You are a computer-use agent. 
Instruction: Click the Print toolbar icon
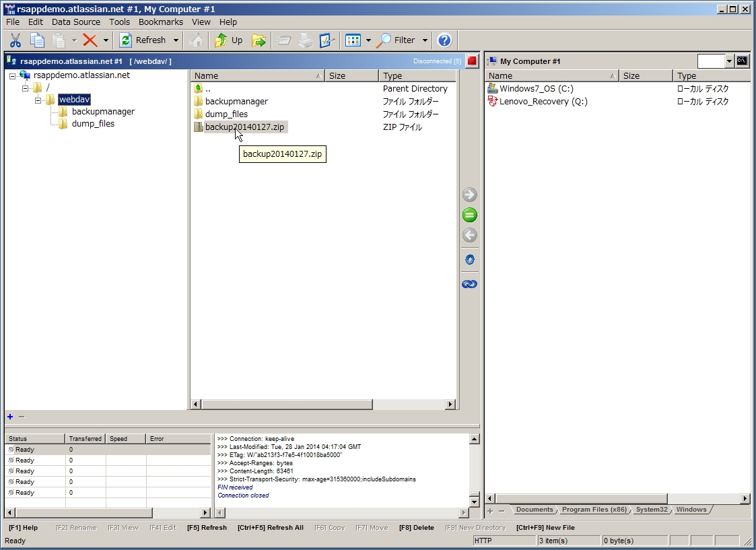(305, 40)
